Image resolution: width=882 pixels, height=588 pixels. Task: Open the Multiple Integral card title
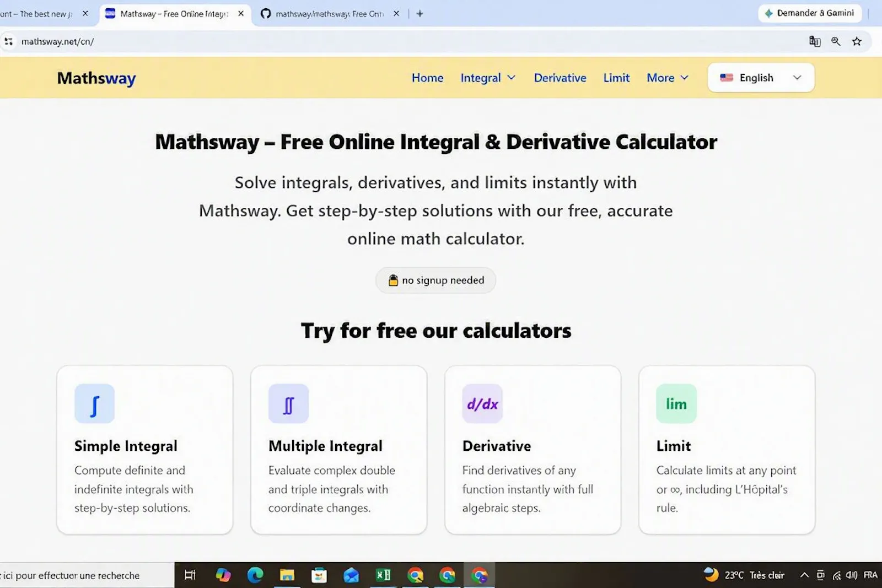coord(325,446)
